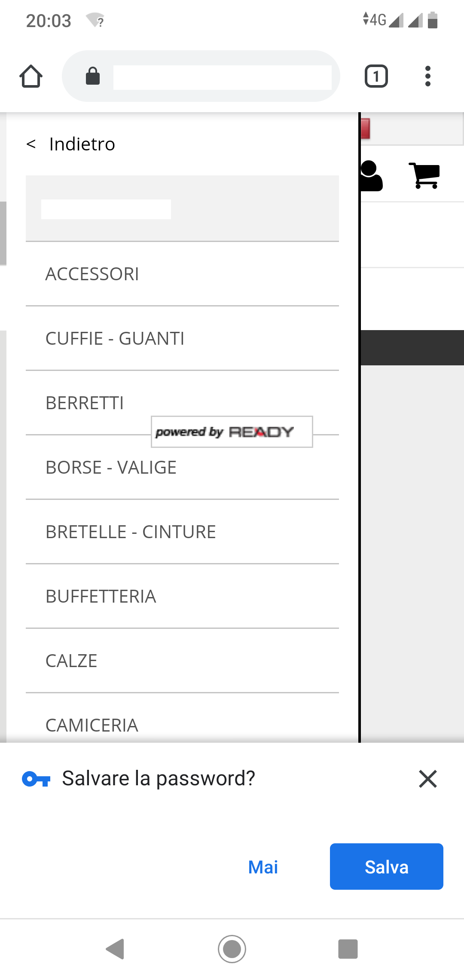The height and width of the screenshot is (980, 464).
Task: Open the ACCESSORI category
Action: (92, 274)
